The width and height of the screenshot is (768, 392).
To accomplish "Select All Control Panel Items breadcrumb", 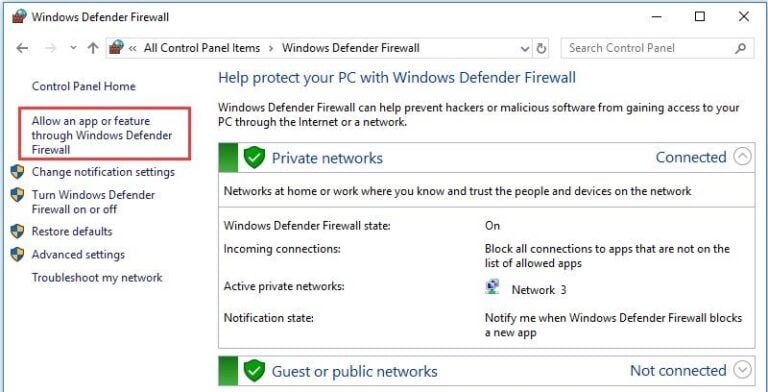I will pyautogui.click(x=202, y=48).
